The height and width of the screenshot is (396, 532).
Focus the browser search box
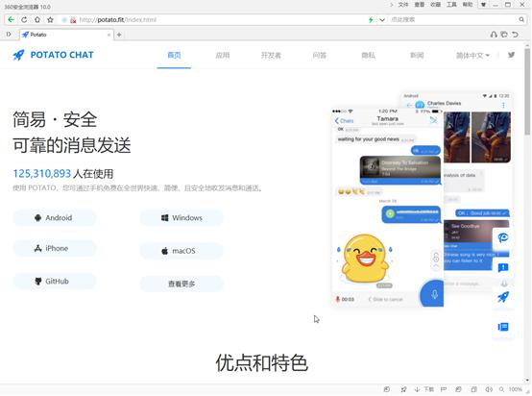tap(453, 19)
